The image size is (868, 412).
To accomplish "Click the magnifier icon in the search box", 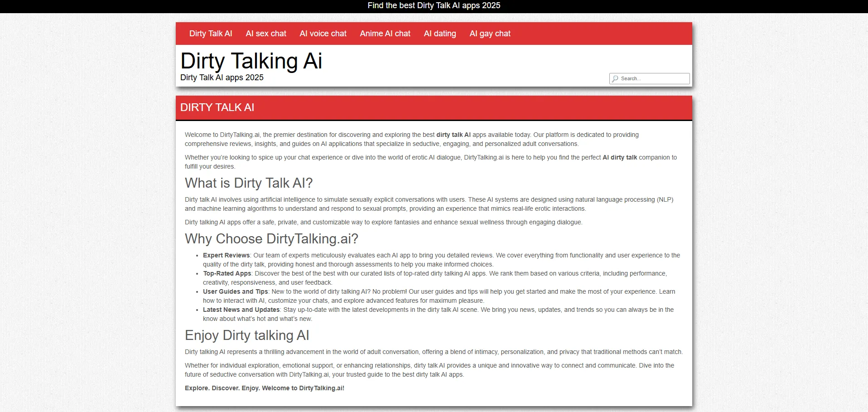I will pyautogui.click(x=615, y=78).
